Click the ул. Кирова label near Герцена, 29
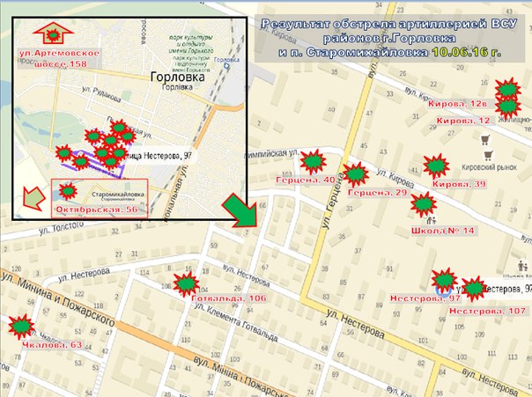Image resolution: width=532 pixels, height=397 pixels. (395, 179)
